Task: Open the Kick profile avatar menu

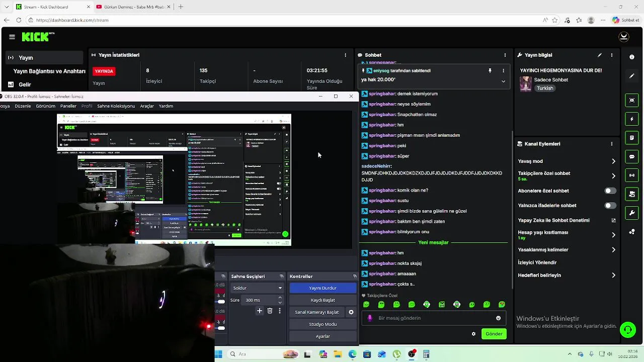Action: pyautogui.click(x=624, y=37)
